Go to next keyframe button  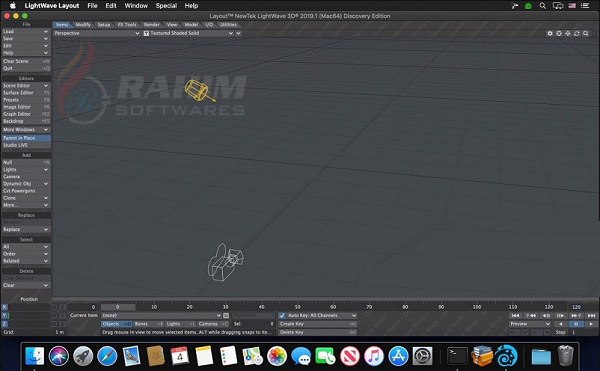pos(576,316)
